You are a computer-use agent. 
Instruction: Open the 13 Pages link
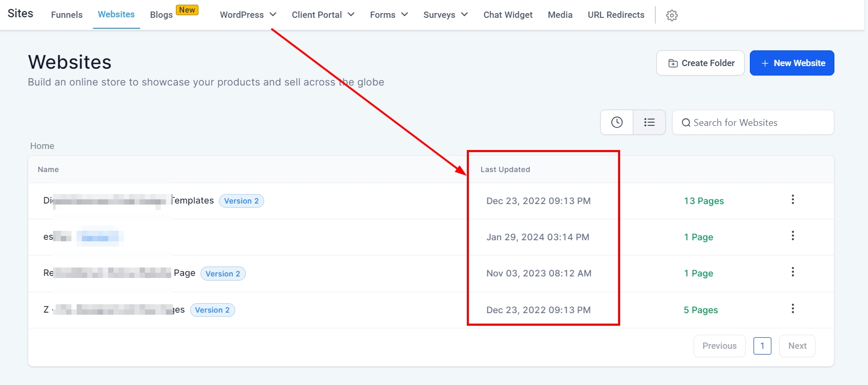[x=704, y=201]
